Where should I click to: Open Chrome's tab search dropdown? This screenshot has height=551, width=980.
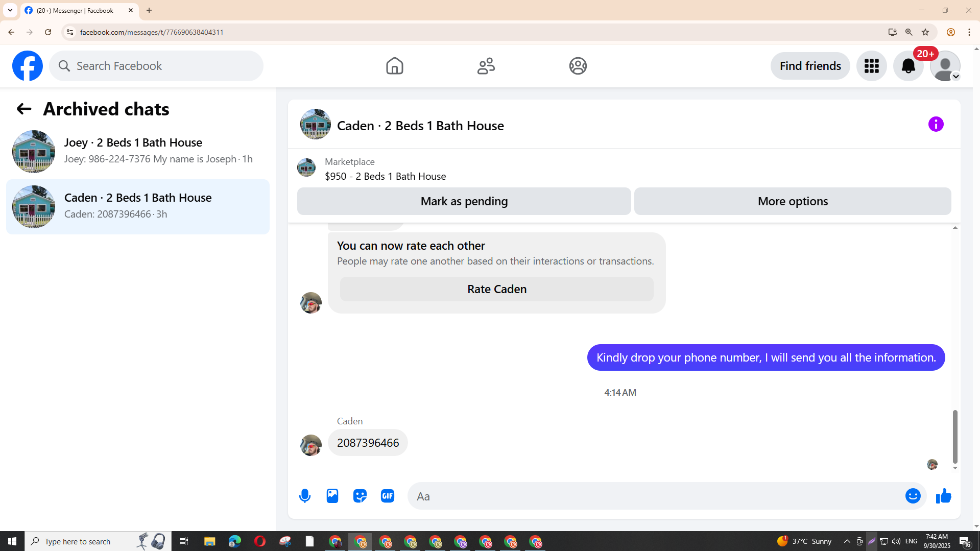click(10, 10)
